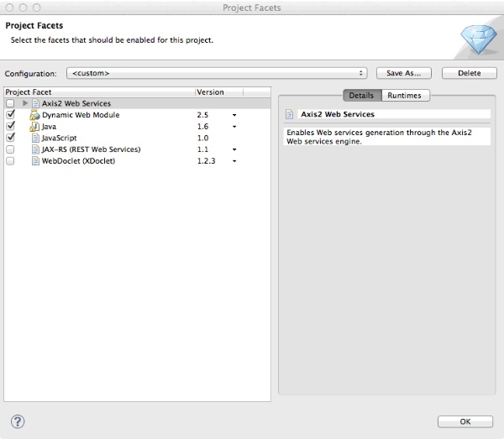504x439 pixels.
Task: Enable the Axis2 Web Services checkbox
Action: (10, 103)
